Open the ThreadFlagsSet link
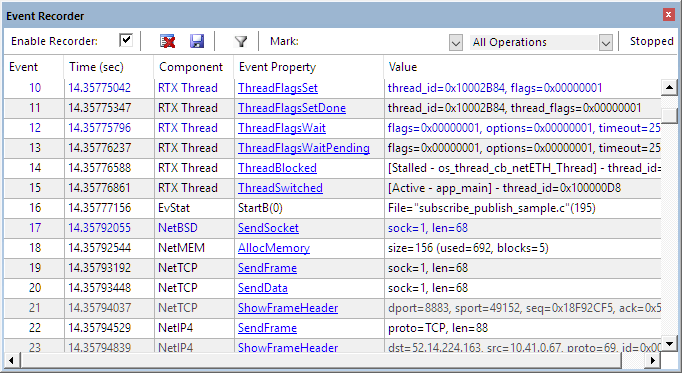682x373 pixels. click(277, 88)
